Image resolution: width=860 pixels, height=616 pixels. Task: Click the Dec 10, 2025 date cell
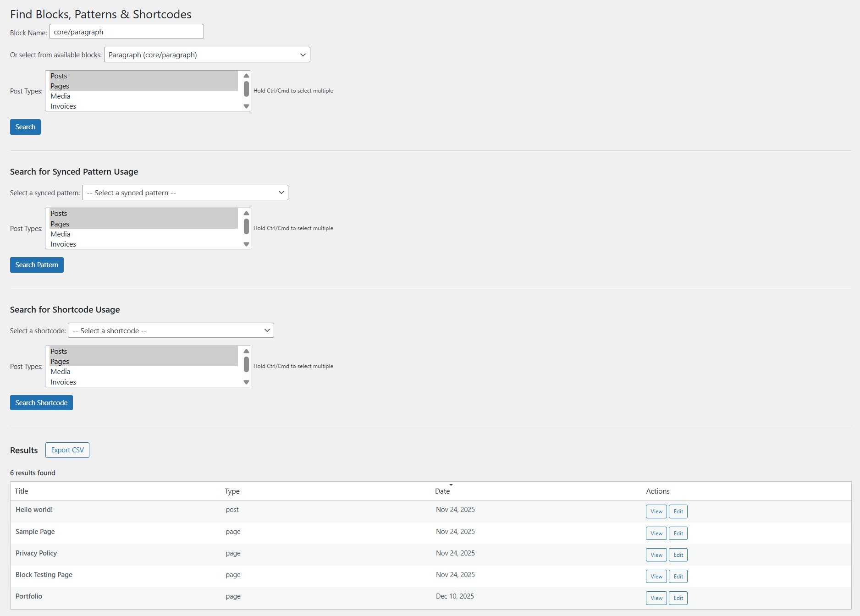click(455, 596)
